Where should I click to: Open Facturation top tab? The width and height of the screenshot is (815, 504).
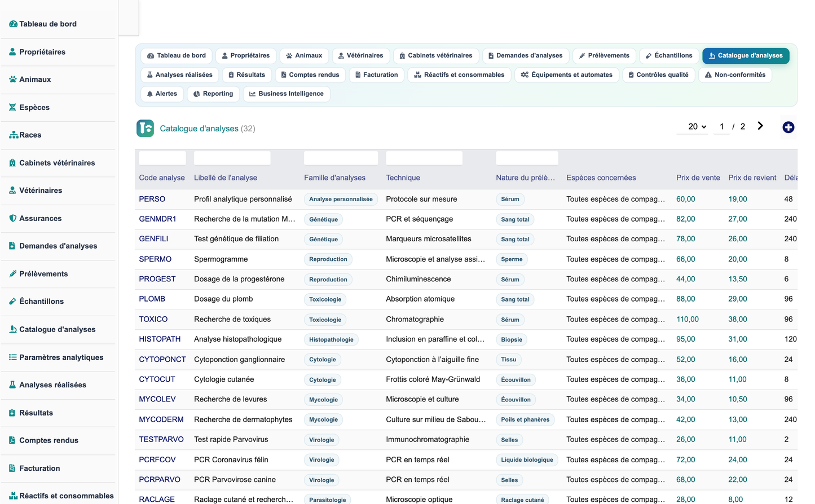point(377,75)
